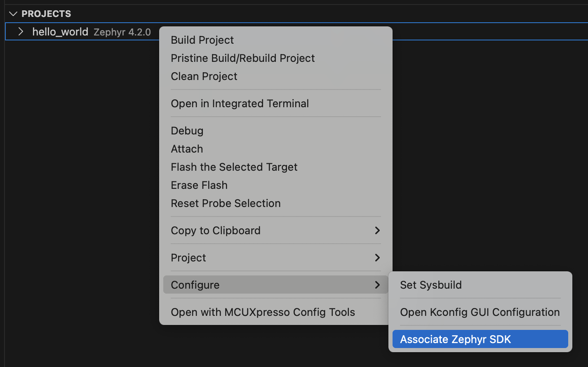Open the Copy to Clipboard submenu
Viewport: 588px width, 367px height.
(216, 231)
